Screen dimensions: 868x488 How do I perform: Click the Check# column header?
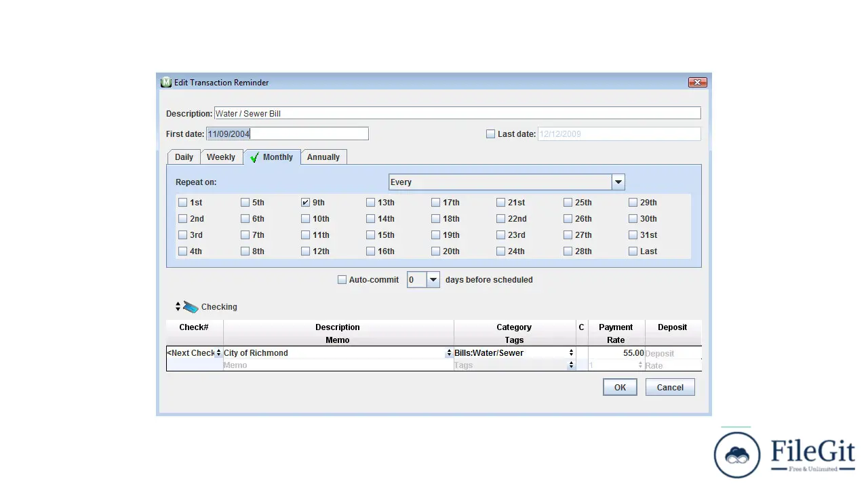[x=194, y=327]
